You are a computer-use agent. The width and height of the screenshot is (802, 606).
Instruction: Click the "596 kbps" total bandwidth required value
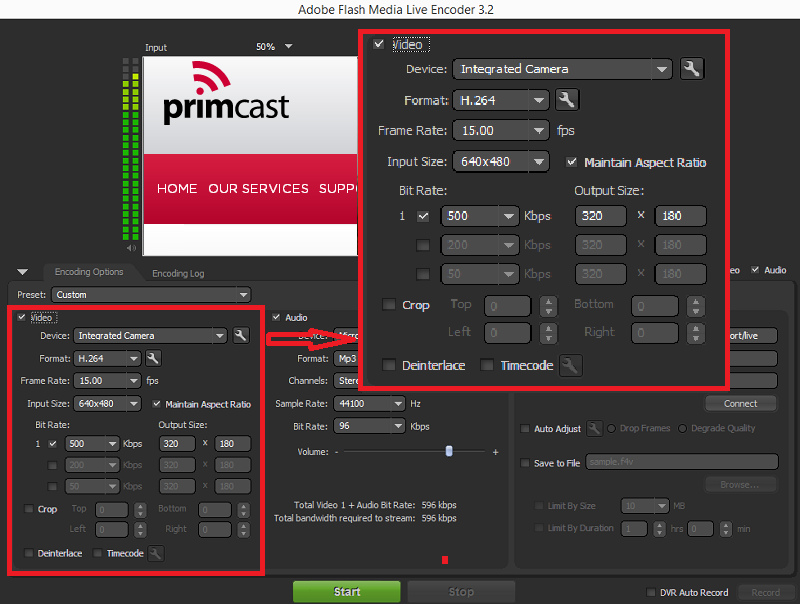439,518
